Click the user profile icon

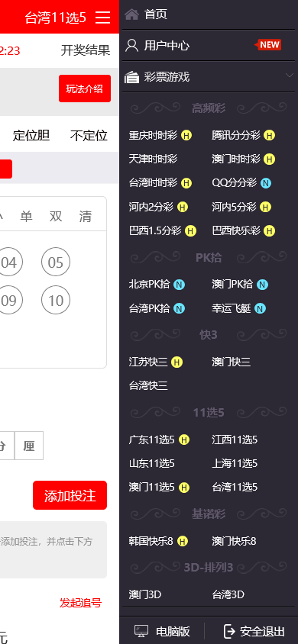tap(131, 45)
